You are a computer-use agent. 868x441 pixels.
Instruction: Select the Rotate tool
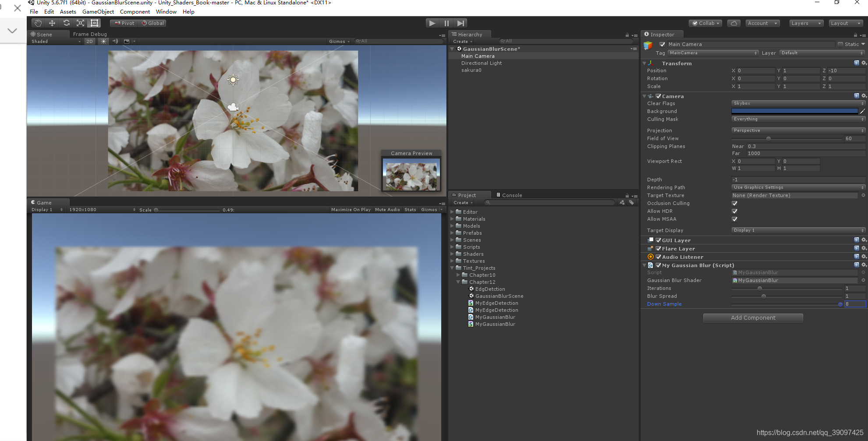[x=66, y=23]
